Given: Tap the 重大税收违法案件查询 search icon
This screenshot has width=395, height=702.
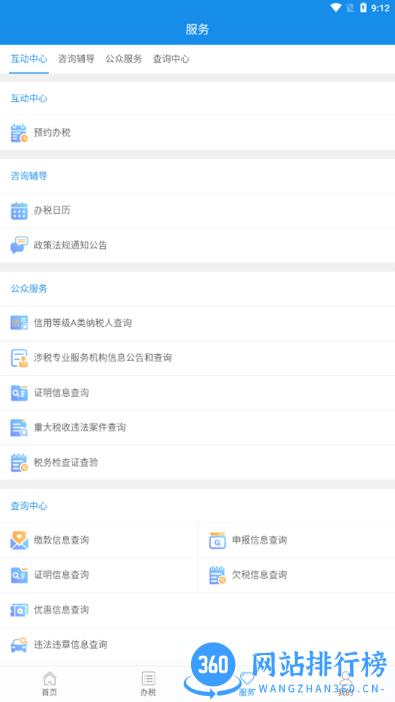Looking at the screenshot, I should (19, 428).
